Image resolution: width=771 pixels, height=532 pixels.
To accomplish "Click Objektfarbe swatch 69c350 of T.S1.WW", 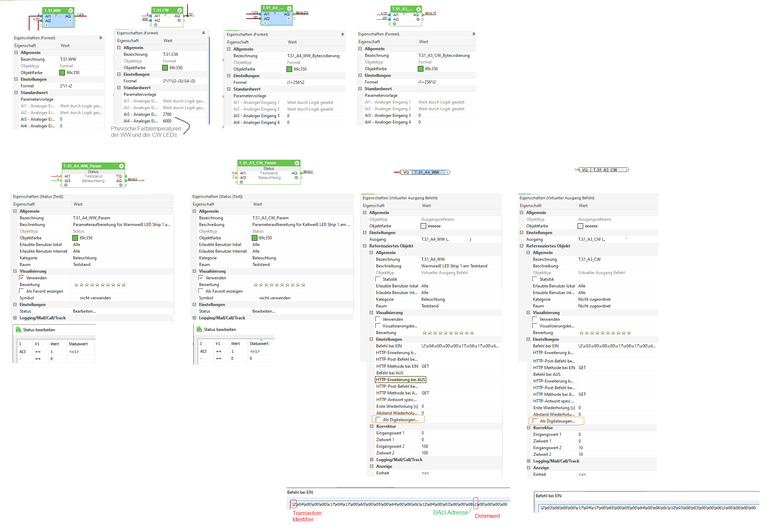I will tap(62, 73).
